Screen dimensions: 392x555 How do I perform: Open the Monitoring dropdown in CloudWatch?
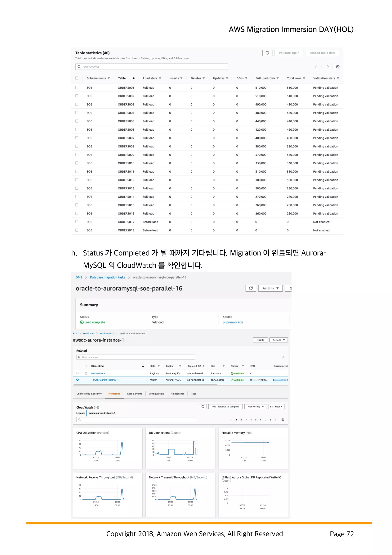click(256, 407)
